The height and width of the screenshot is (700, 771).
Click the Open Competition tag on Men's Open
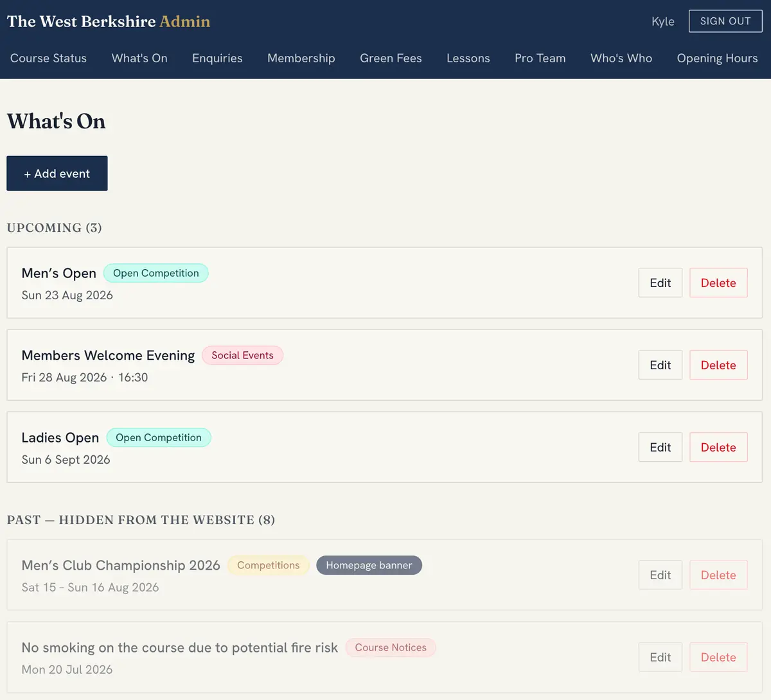coord(156,273)
